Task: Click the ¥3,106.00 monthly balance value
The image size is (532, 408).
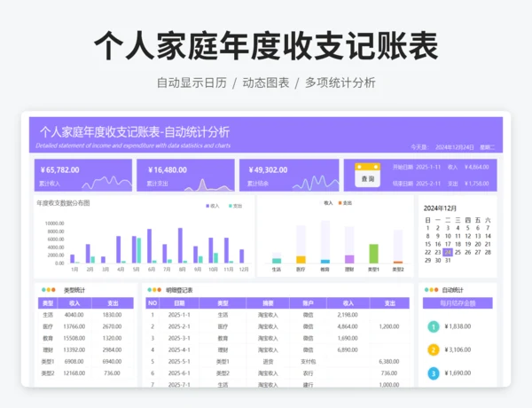Action: 458,349
